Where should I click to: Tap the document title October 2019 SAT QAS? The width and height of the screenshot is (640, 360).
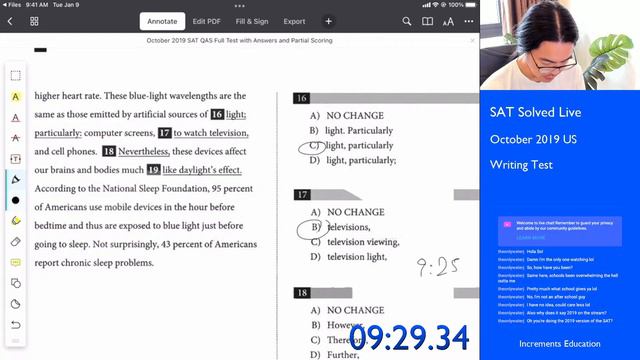click(239, 40)
